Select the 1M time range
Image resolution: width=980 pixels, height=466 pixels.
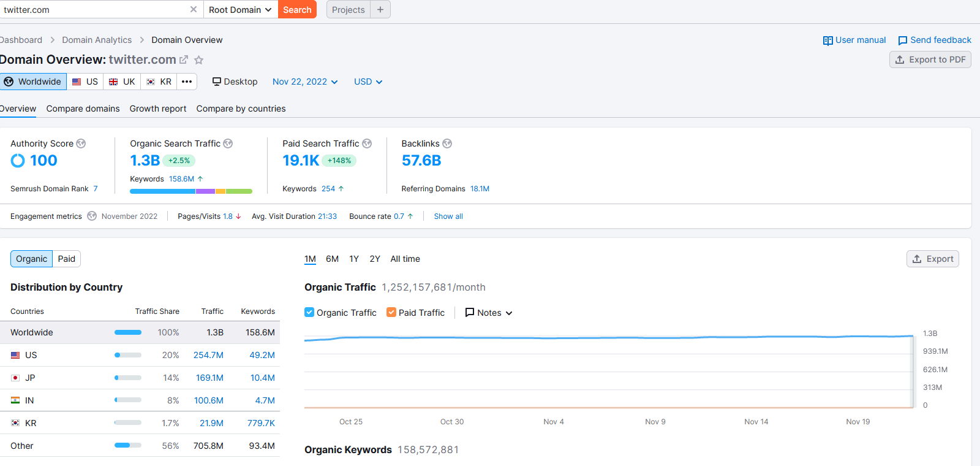pyautogui.click(x=311, y=259)
